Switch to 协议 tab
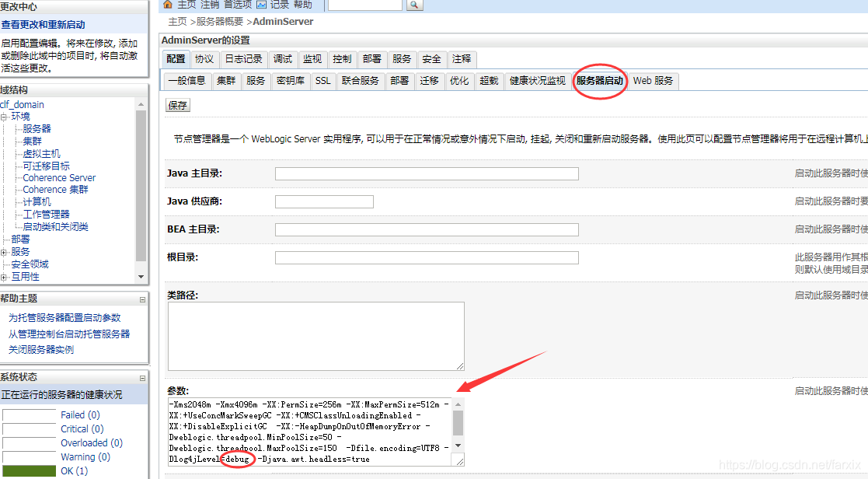868x479 pixels. 204,58
